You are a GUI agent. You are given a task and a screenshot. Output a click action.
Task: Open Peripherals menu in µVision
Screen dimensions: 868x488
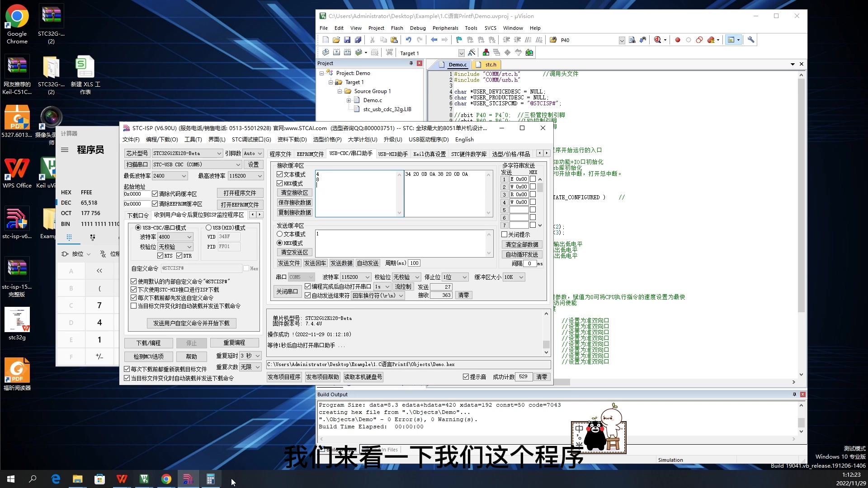tap(445, 28)
